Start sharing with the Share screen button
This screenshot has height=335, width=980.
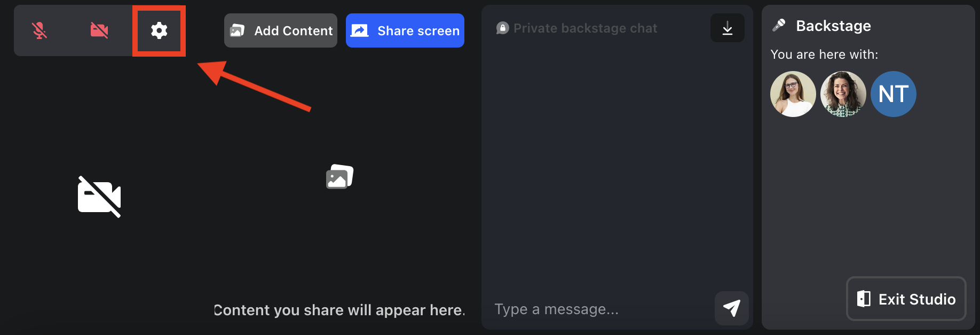coord(405,30)
